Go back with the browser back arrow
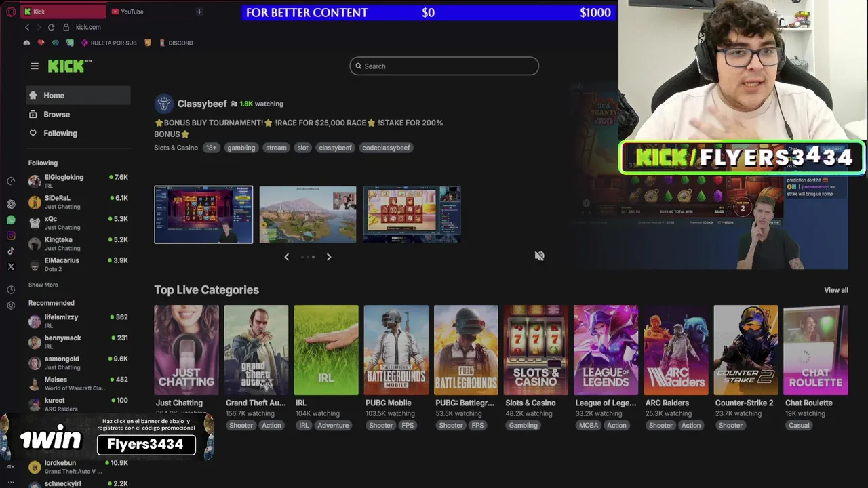 (27, 27)
